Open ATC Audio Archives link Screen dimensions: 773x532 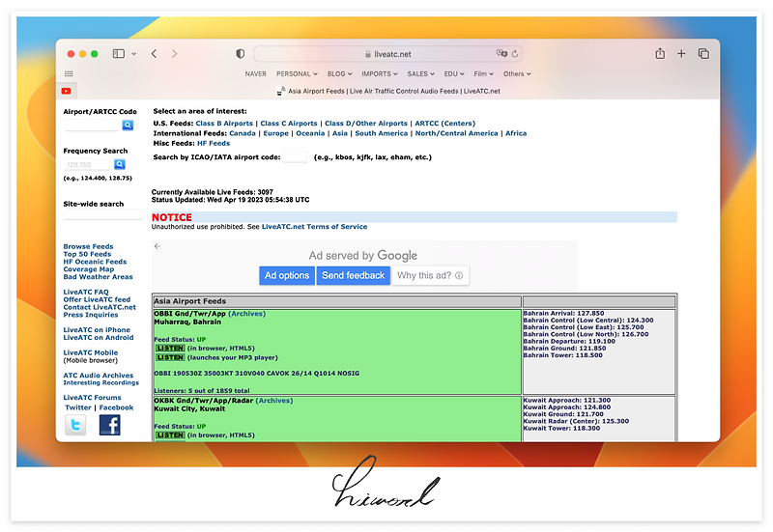click(x=99, y=376)
